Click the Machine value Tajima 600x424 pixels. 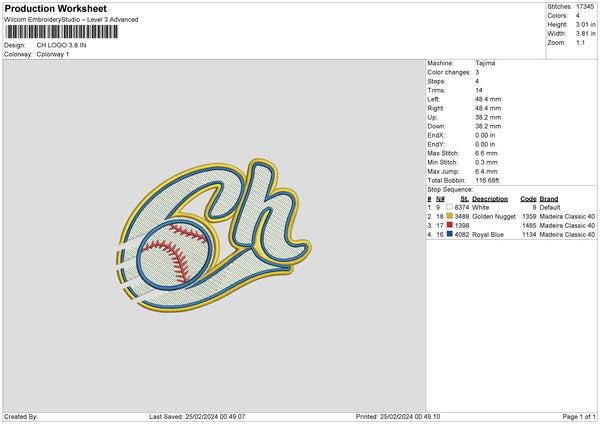pos(485,63)
